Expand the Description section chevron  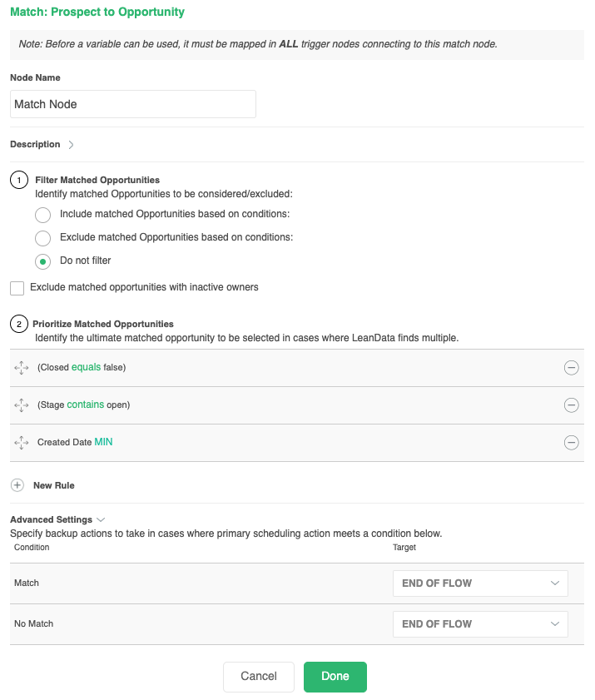pos(71,145)
